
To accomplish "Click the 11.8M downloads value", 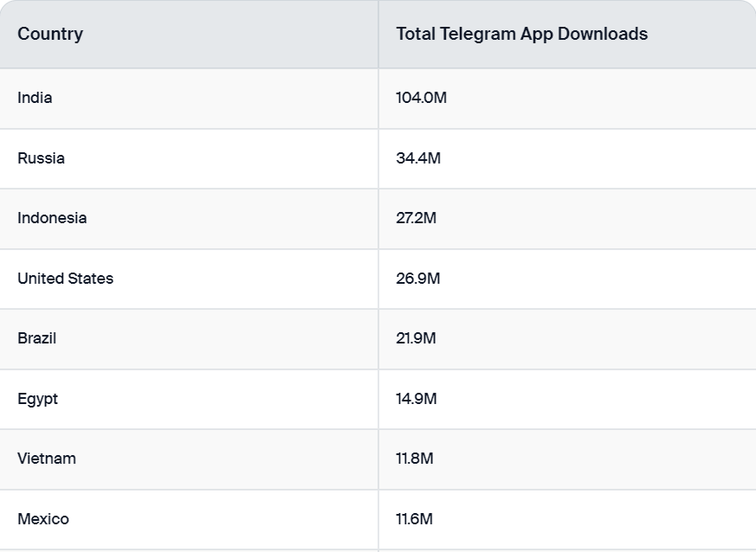I will [415, 459].
